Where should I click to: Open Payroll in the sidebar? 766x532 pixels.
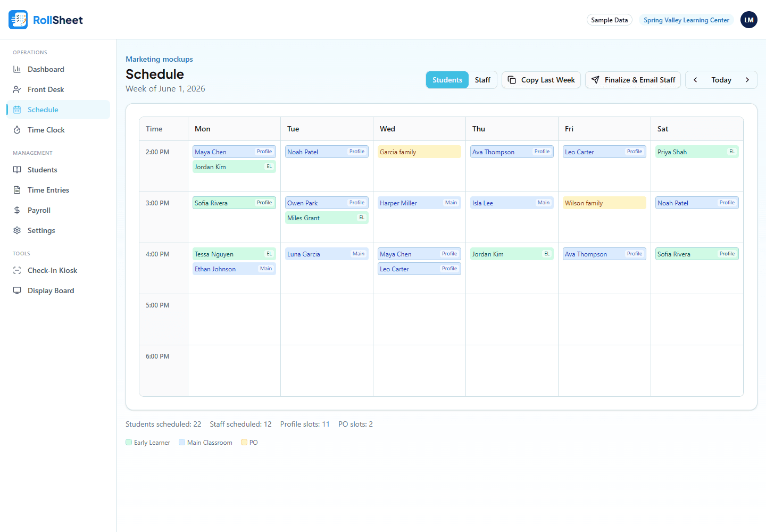[59, 210]
